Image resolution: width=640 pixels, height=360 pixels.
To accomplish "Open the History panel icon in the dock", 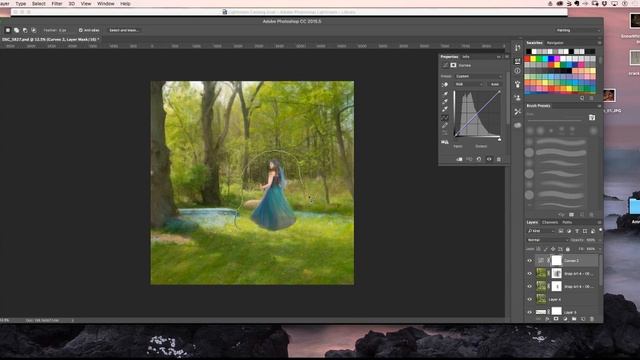I will (518, 48).
